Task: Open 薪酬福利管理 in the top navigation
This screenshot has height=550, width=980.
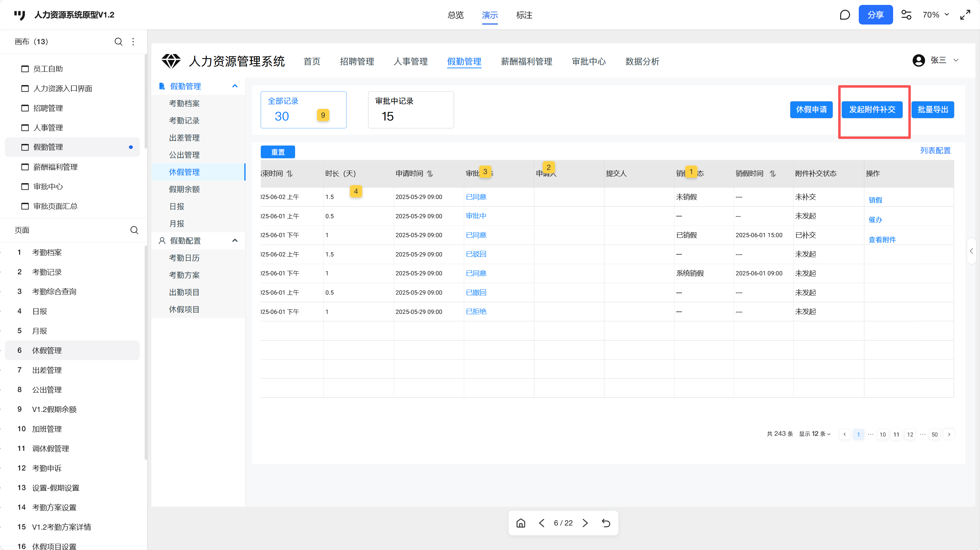Action: pyautogui.click(x=526, y=61)
